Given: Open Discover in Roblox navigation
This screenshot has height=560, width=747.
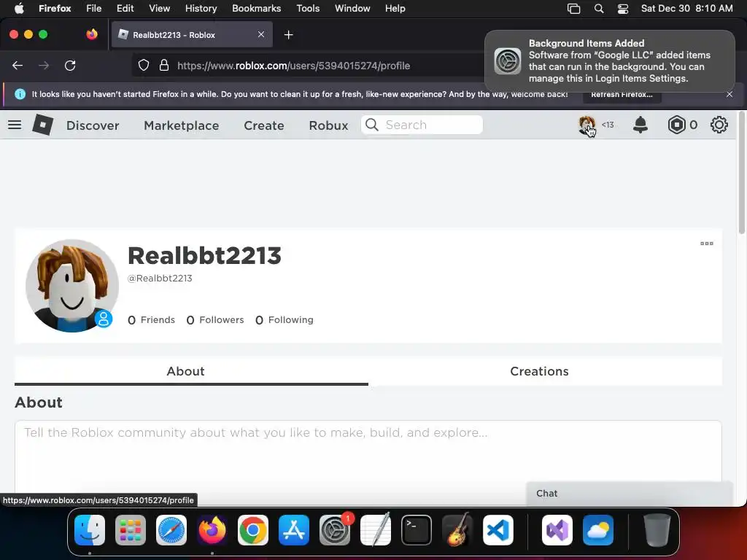Looking at the screenshot, I should tap(93, 125).
